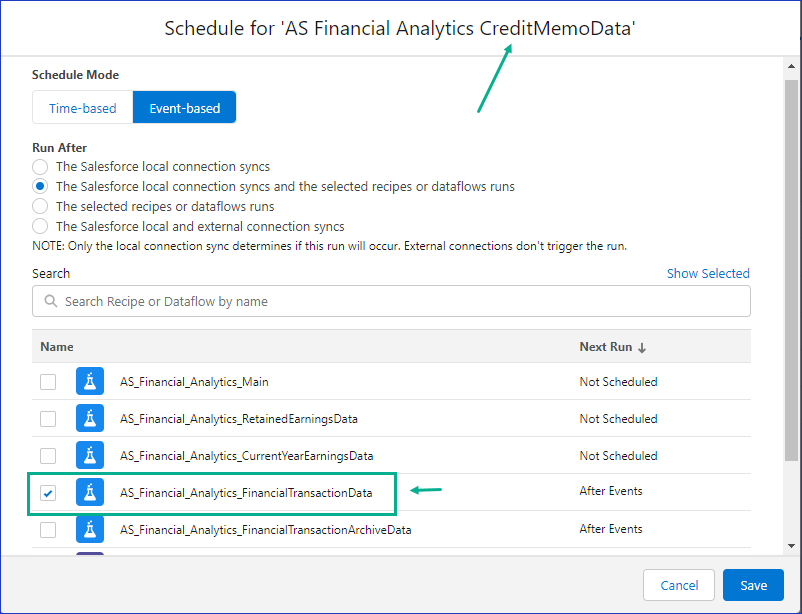Click the vertical scrollbar thumb
This screenshot has height=614, width=802.
791,270
